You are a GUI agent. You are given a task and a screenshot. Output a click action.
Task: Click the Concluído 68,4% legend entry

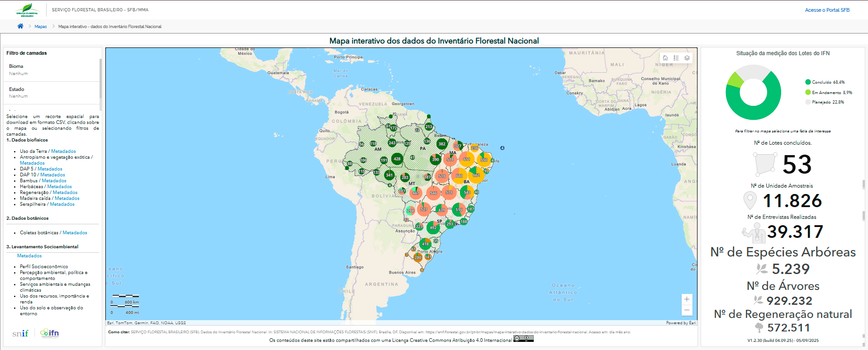pyautogui.click(x=825, y=82)
